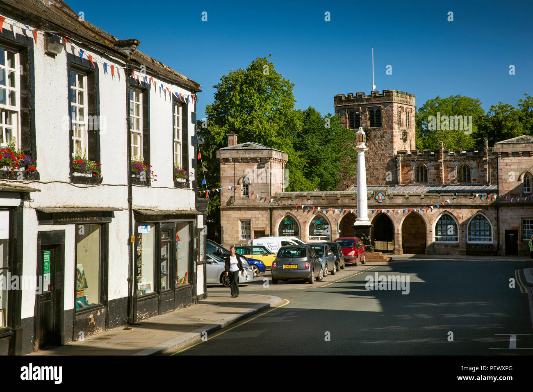Click the "EXHIBITION CENTRE" shop sign text

click(x=79, y=217)
